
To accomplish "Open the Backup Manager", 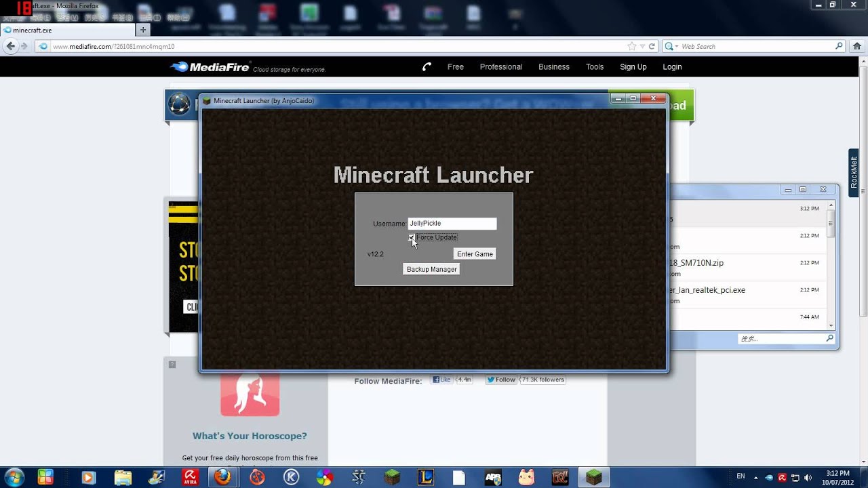I will (x=431, y=269).
